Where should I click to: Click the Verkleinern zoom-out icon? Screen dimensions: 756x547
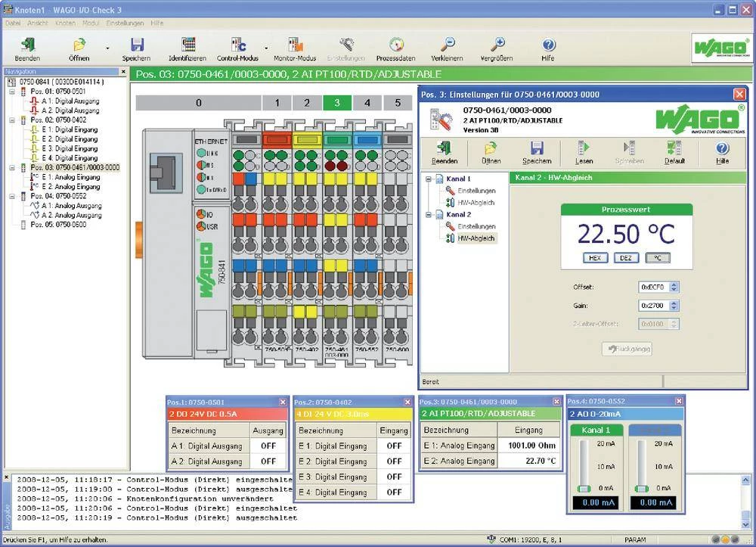tap(449, 45)
